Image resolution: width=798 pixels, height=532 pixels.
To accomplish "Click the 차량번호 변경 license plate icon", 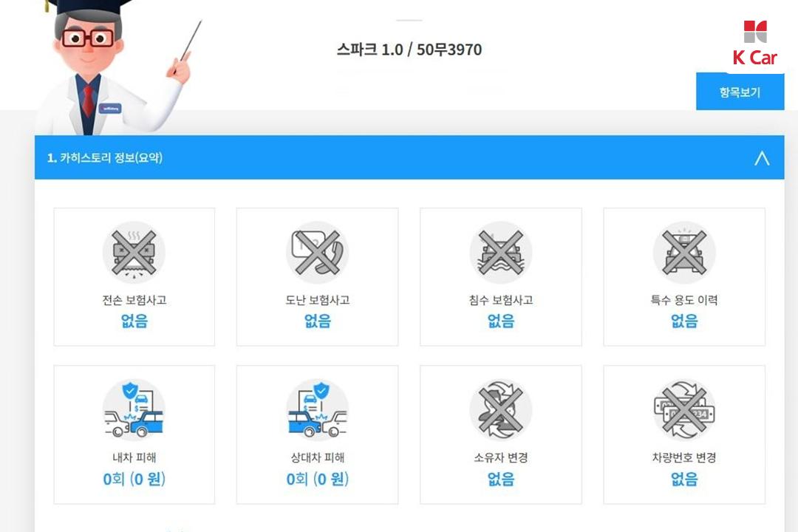I will coord(684,410).
